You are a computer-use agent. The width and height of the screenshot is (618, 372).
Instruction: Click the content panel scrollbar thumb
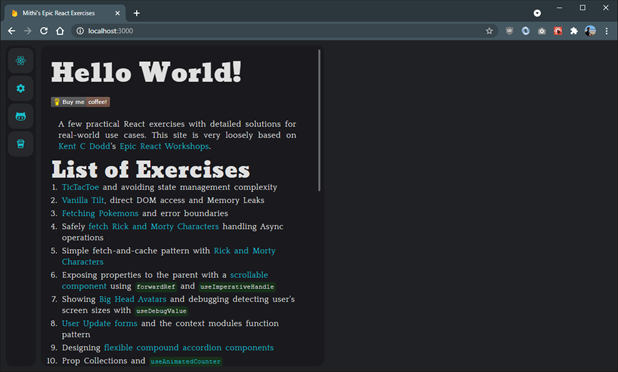point(319,121)
